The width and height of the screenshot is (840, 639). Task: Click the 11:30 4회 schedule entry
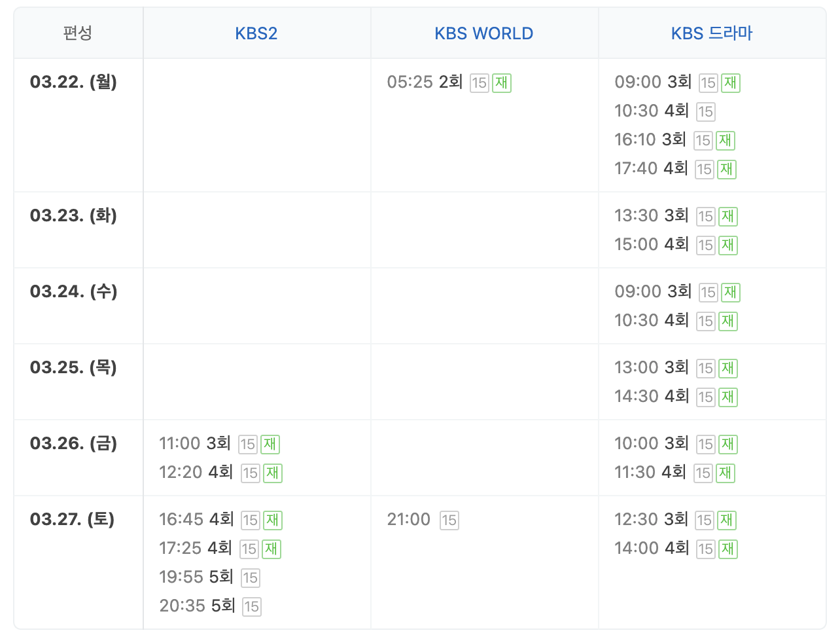[650, 472]
